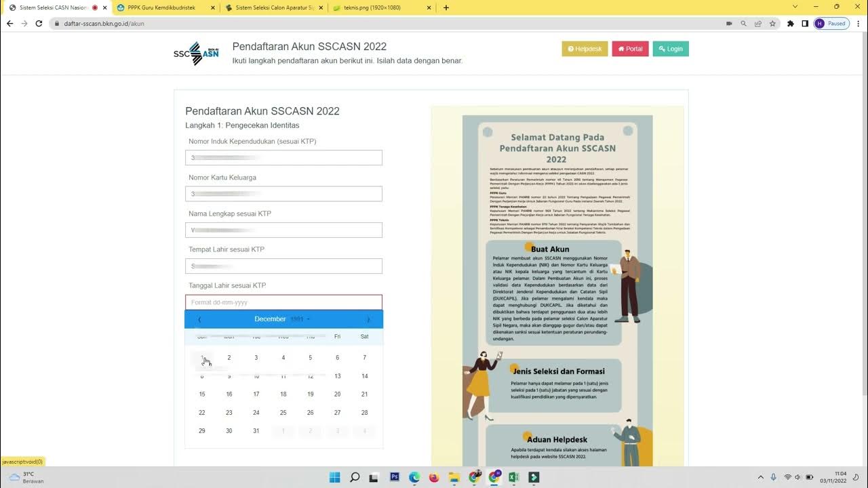This screenshot has height=488, width=868.
Task: Toggle the browser side panel icon
Action: pyautogui.click(x=805, y=23)
